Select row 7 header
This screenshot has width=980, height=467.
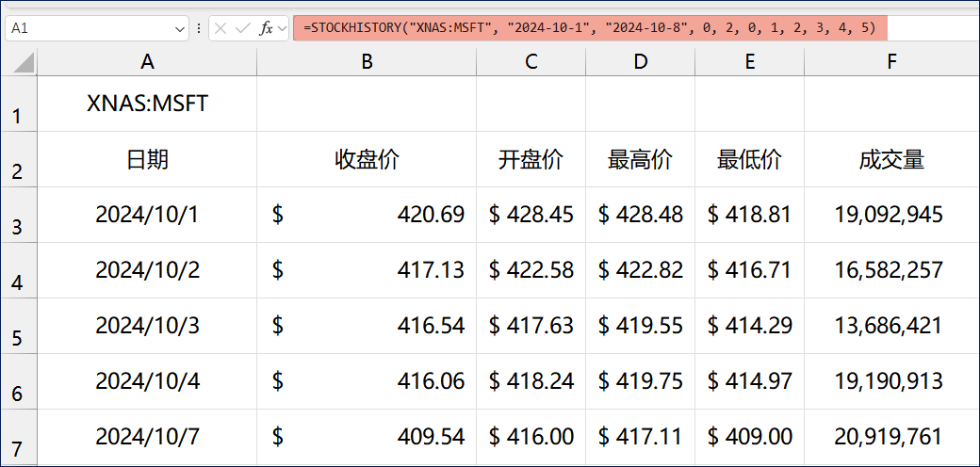click(19, 437)
